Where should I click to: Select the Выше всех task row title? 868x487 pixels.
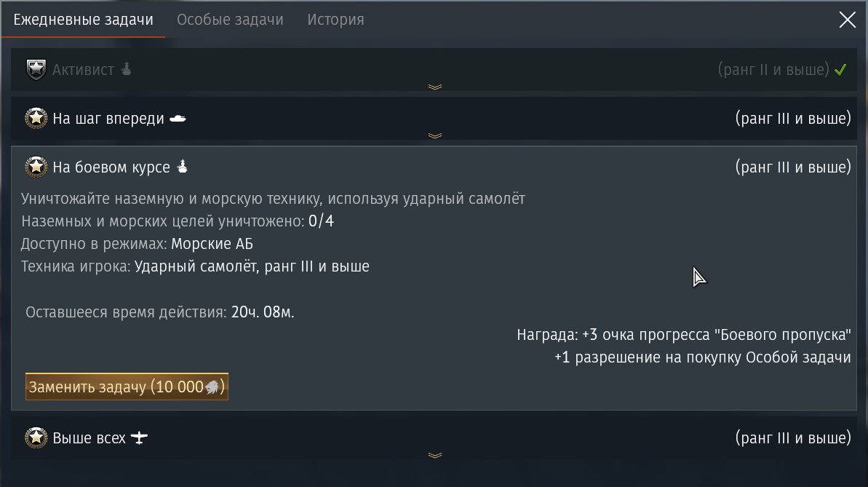[89, 438]
